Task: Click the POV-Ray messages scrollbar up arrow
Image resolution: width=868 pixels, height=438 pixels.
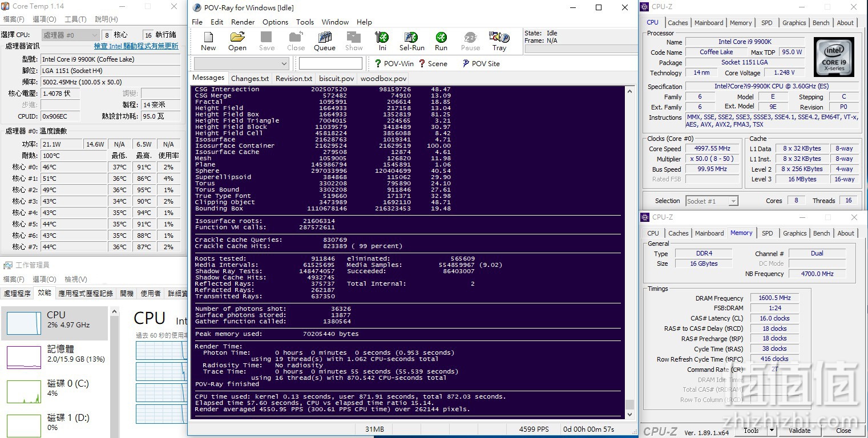Action: click(x=629, y=91)
